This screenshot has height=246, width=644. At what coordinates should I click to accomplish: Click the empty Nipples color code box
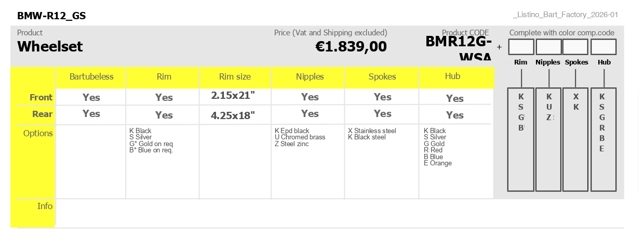[x=548, y=47]
